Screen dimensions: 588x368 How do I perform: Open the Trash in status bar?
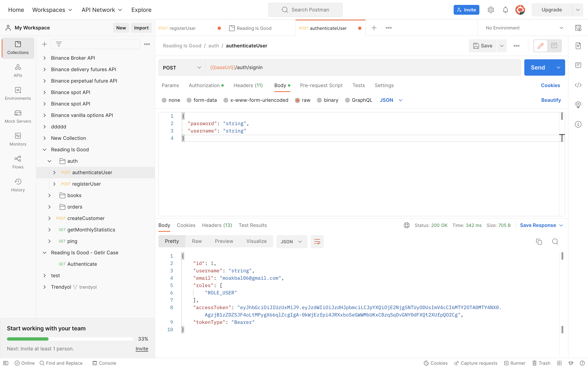pyautogui.click(x=541, y=363)
